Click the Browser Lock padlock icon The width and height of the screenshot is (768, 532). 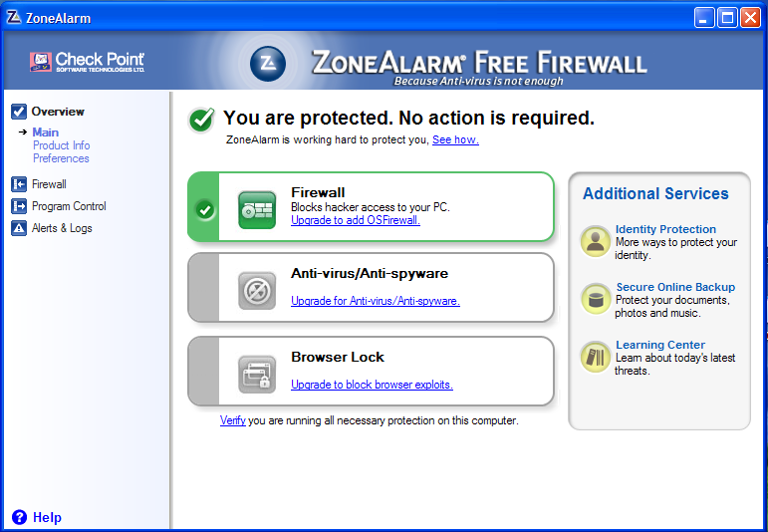pos(257,375)
